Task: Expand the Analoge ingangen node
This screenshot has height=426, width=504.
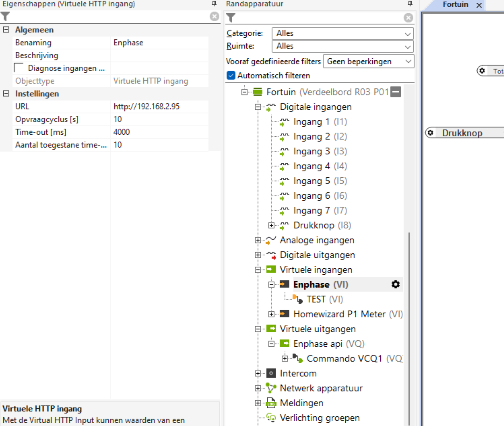Action: click(x=258, y=240)
